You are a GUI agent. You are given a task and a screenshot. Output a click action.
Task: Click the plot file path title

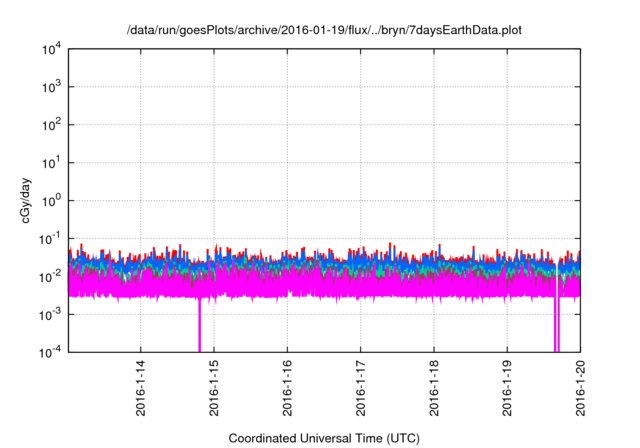click(324, 31)
